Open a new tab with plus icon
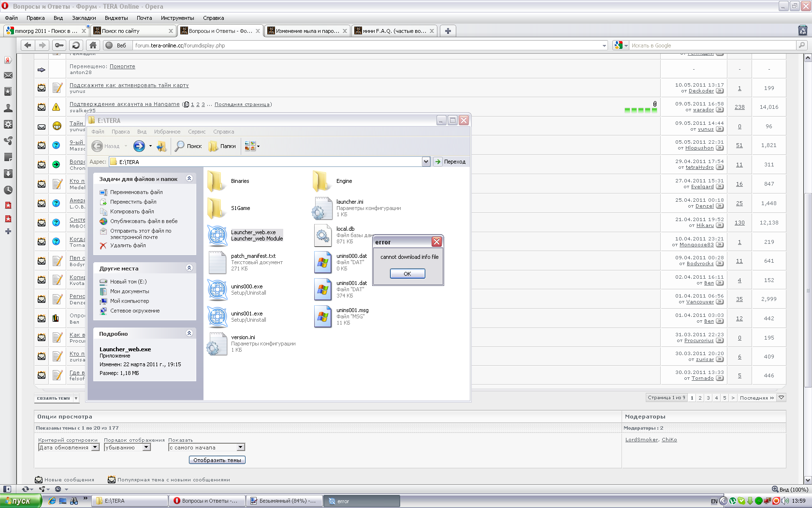Viewport: 812px width, 508px height. click(448, 31)
